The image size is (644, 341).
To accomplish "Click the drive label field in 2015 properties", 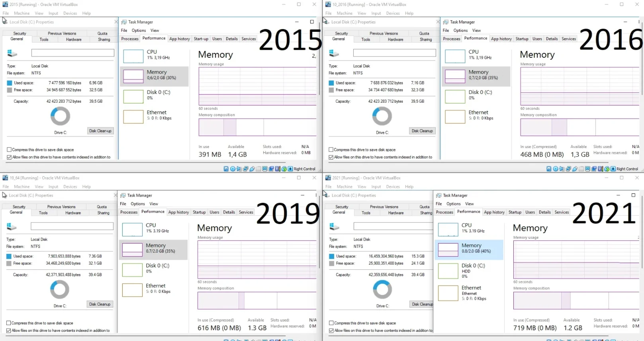I will [73, 53].
